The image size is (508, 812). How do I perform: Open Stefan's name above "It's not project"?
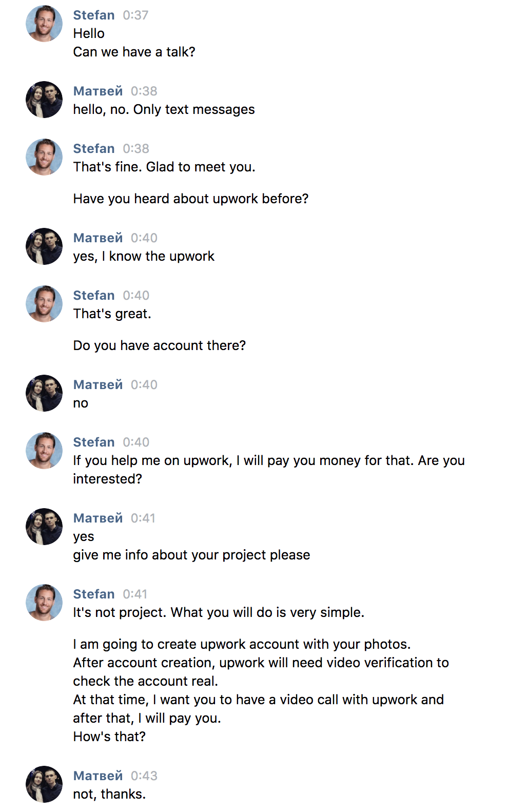point(94,594)
